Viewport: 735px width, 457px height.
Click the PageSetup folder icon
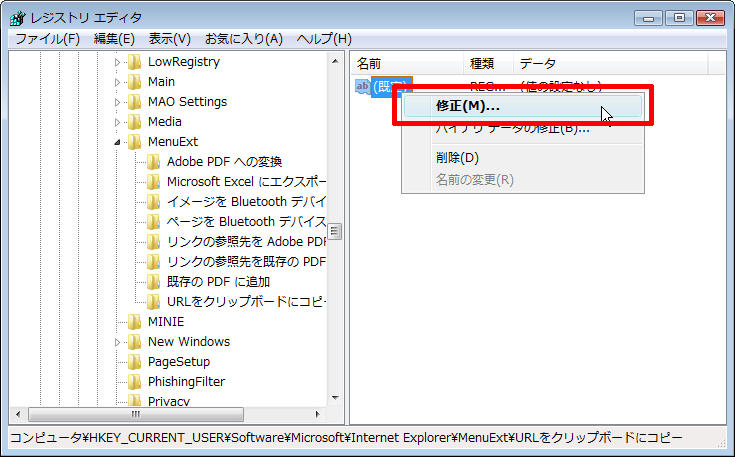click(x=134, y=362)
